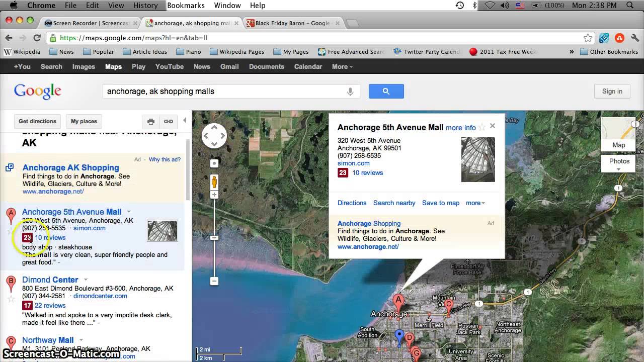Star Anchorage 5th Avenue Mall in info window
Viewport: 644px width, 362px height.
[482, 127]
